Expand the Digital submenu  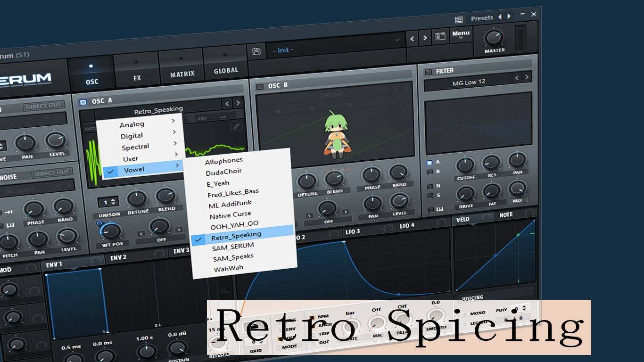tap(140, 135)
